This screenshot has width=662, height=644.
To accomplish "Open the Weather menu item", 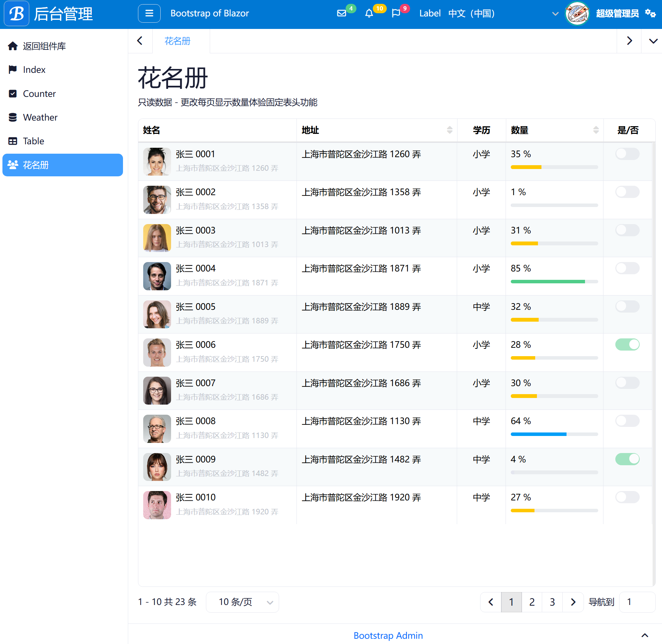I will click(63, 117).
